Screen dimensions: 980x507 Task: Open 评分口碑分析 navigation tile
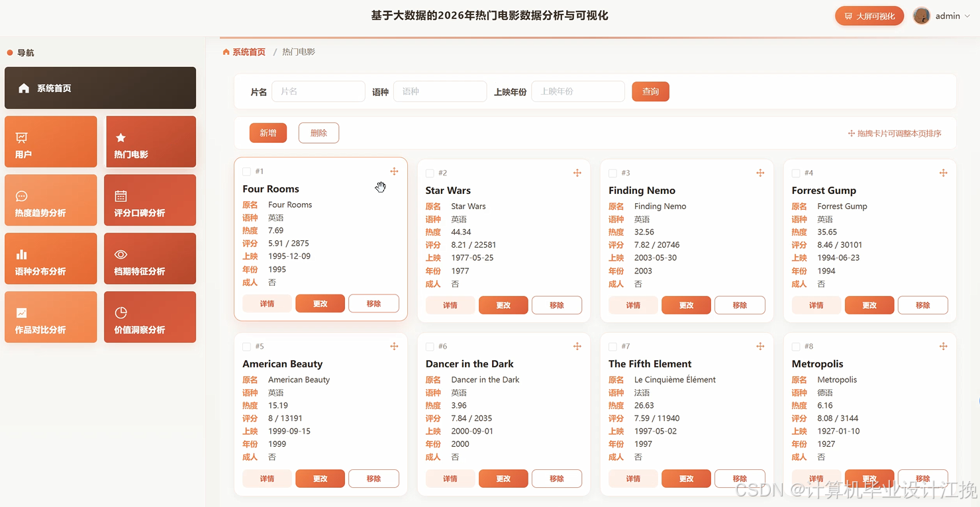click(150, 200)
